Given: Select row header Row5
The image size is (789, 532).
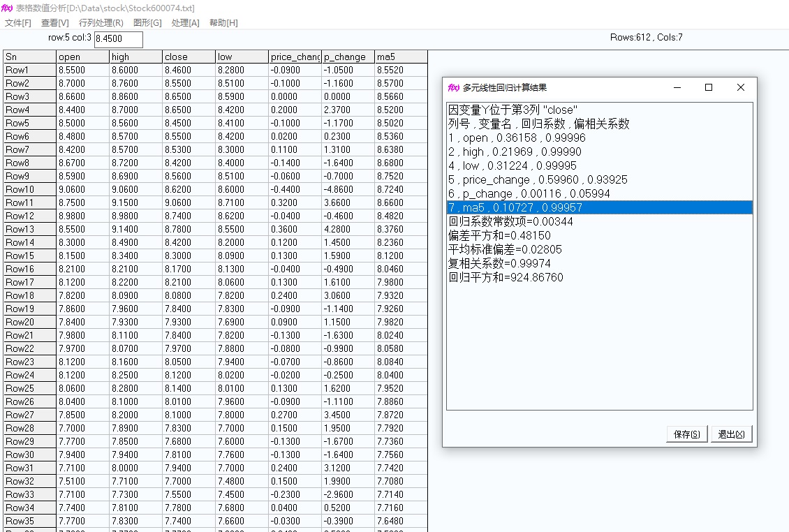Looking at the screenshot, I should click(x=30, y=124).
